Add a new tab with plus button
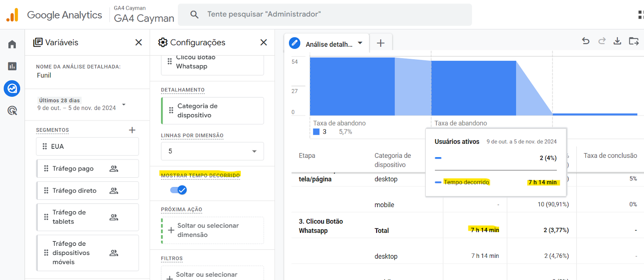Viewport: 644px width, 280px height. click(380, 43)
